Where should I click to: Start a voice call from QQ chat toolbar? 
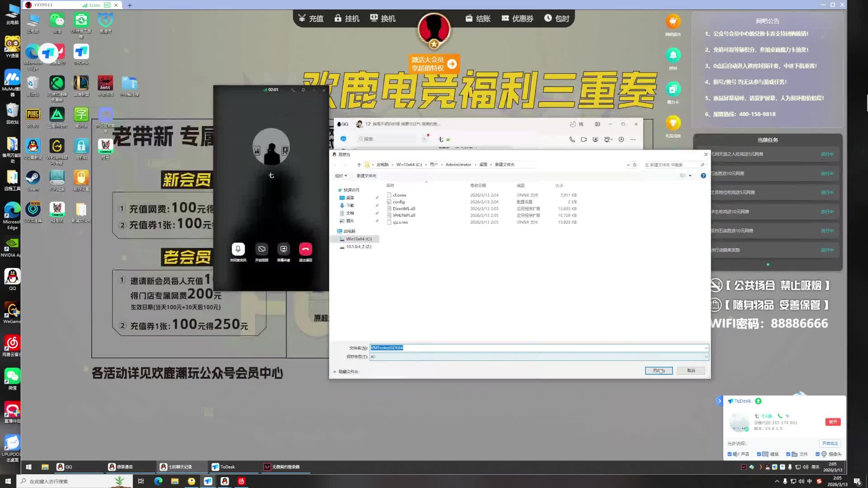click(x=572, y=140)
